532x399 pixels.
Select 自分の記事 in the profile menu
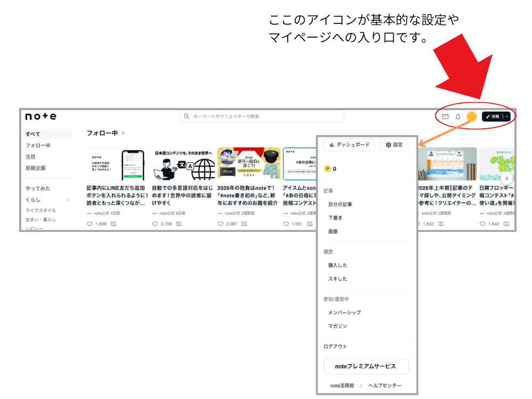pos(340,203)
